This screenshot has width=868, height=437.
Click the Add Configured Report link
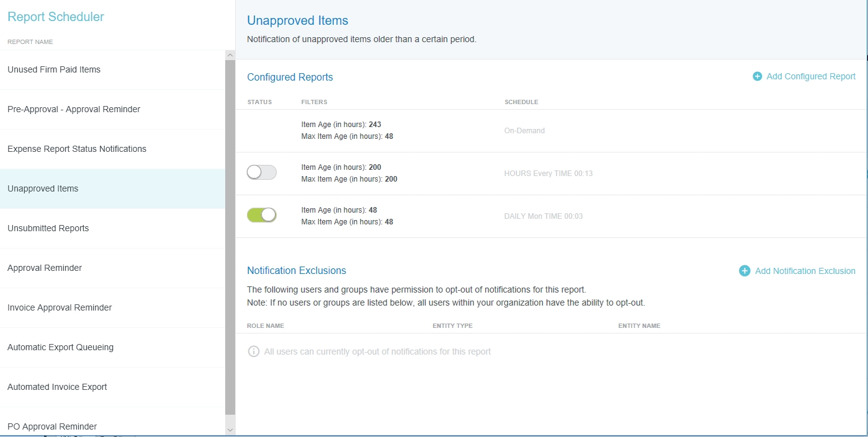tap(810, 77)
